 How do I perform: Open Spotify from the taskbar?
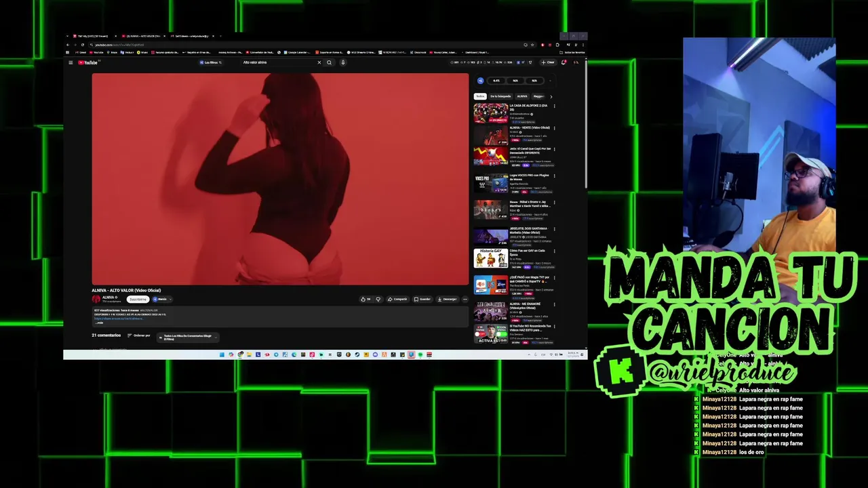[x=420, y=354]
